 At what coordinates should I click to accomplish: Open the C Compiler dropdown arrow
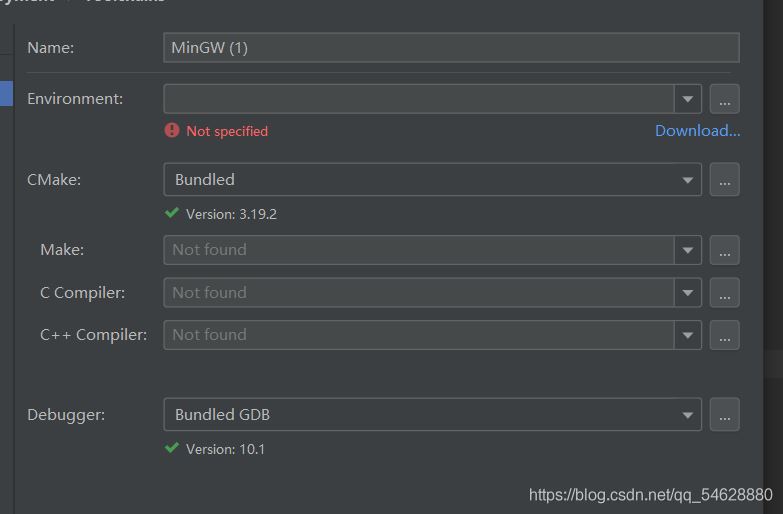point(687,293)
